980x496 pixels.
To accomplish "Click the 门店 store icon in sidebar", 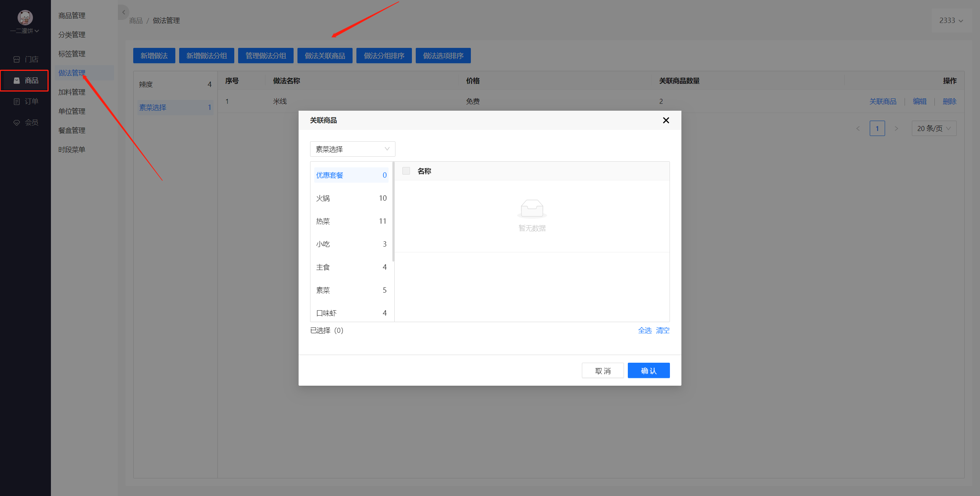I will pyautogui.click(x=16, y=59).
